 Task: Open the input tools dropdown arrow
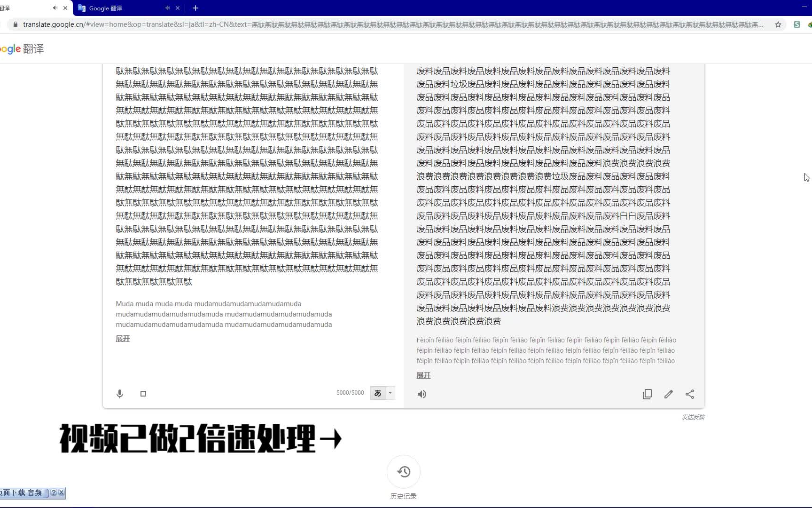[x=390, y=393]
